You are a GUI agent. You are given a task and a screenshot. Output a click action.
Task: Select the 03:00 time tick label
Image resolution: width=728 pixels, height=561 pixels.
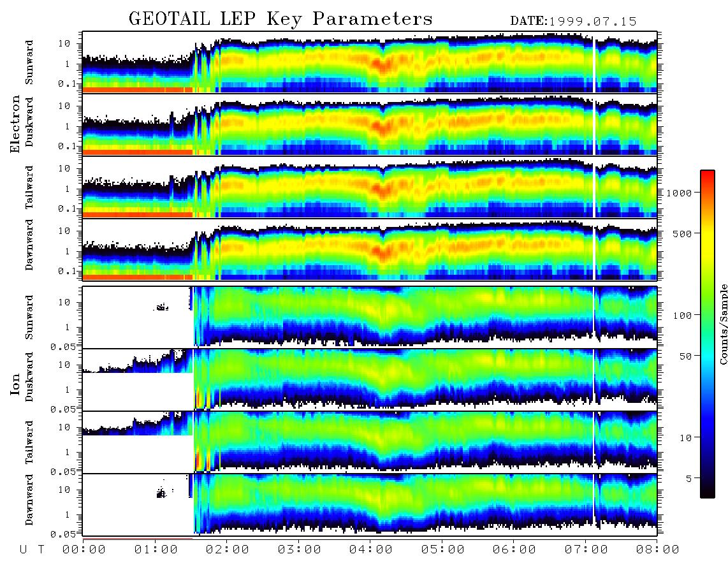click(x=299, y=550)
